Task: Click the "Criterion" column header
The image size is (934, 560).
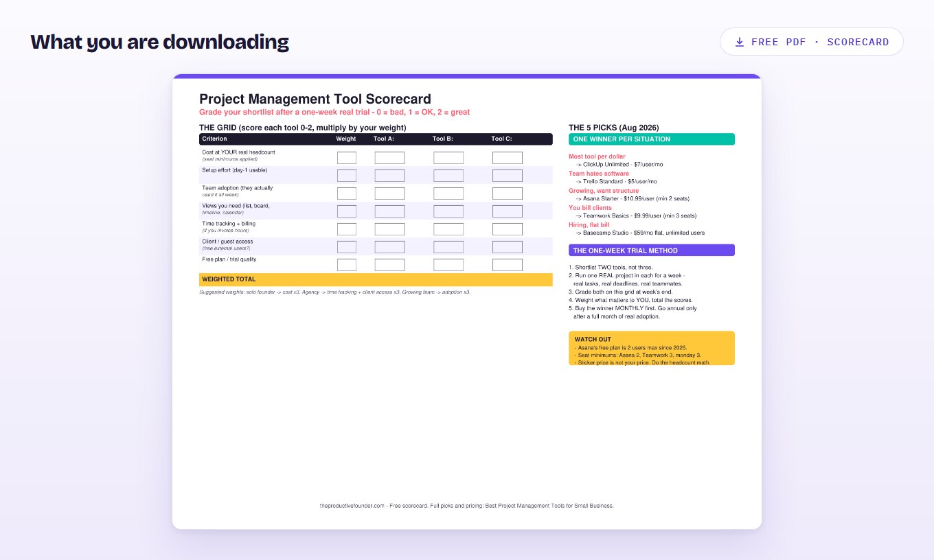Action: click(215, 139)
